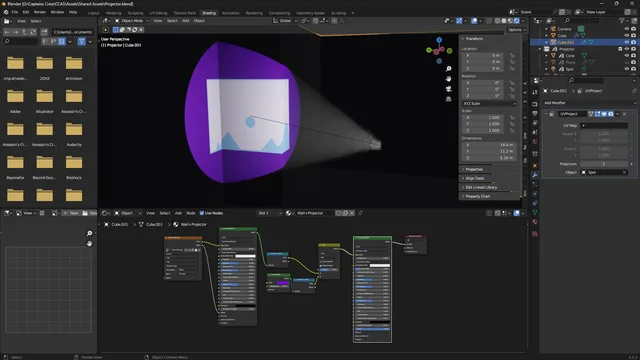Go back in file browser history

[7, 32]
